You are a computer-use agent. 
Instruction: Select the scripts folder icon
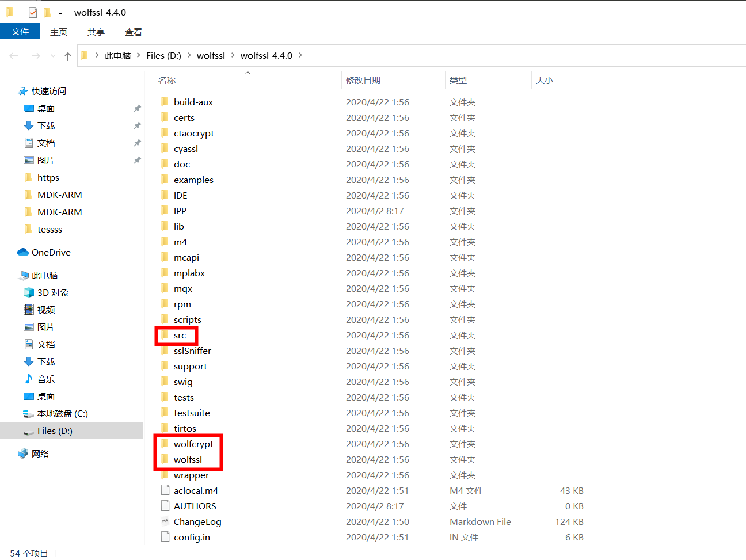point(165,319)
